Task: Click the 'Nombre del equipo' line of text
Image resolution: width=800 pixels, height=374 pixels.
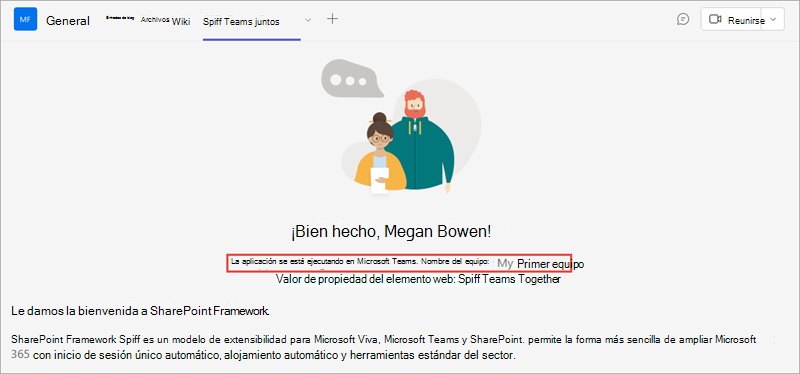Action: pos(399,263)
